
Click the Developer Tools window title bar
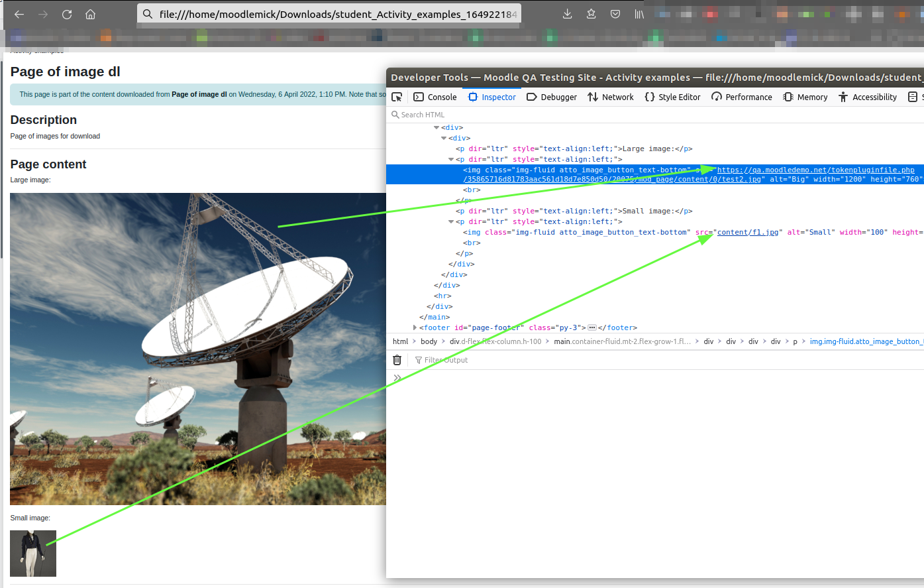(655, 77)
